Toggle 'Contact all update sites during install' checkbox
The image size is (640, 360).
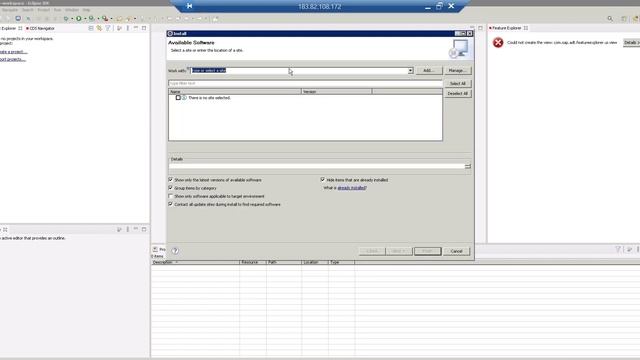(x=171, y=204)
